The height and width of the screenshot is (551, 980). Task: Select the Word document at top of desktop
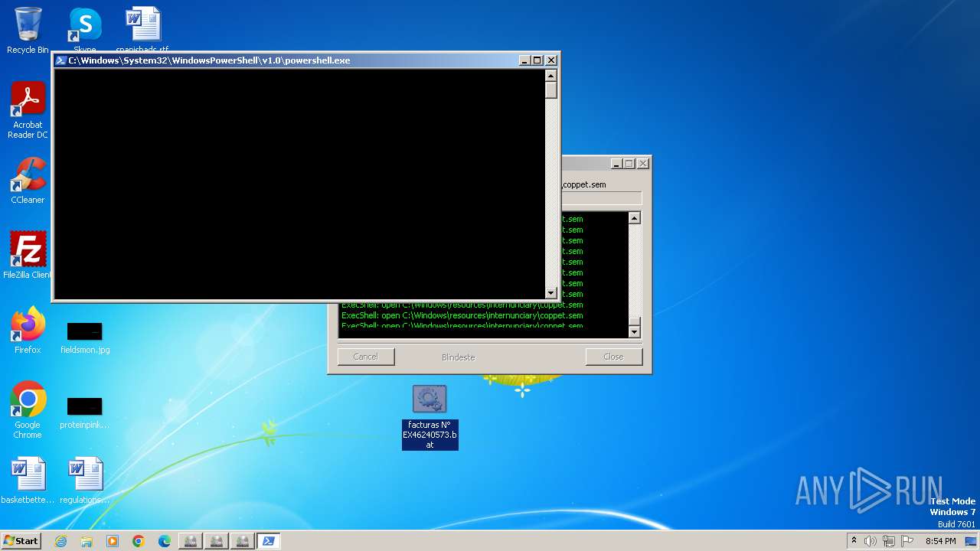pos(142,28)
